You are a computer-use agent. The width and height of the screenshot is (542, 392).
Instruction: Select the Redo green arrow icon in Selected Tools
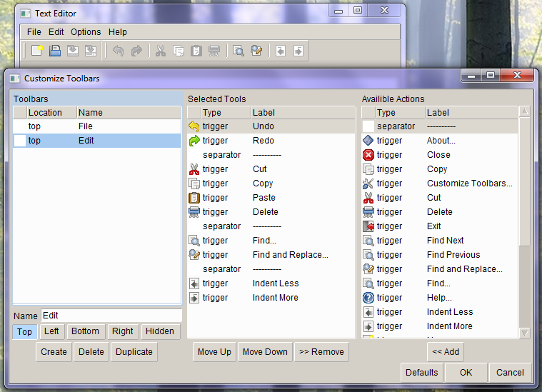tap(194, 141)
